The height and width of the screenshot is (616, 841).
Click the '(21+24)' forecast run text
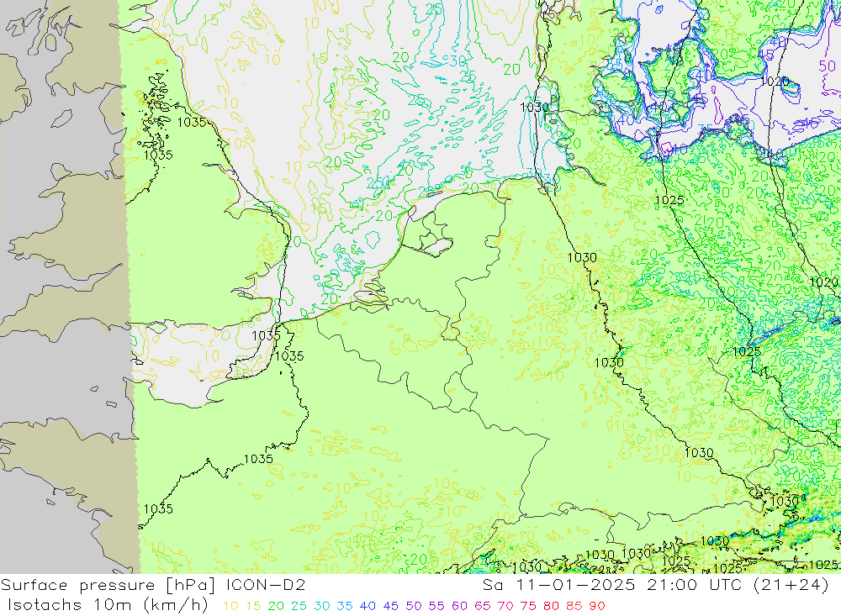[791, 584]
